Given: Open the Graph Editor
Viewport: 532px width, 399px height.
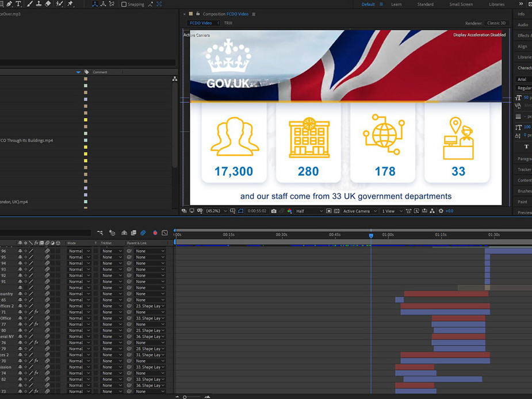Looking at the screenshot, I should pos(165,233).
